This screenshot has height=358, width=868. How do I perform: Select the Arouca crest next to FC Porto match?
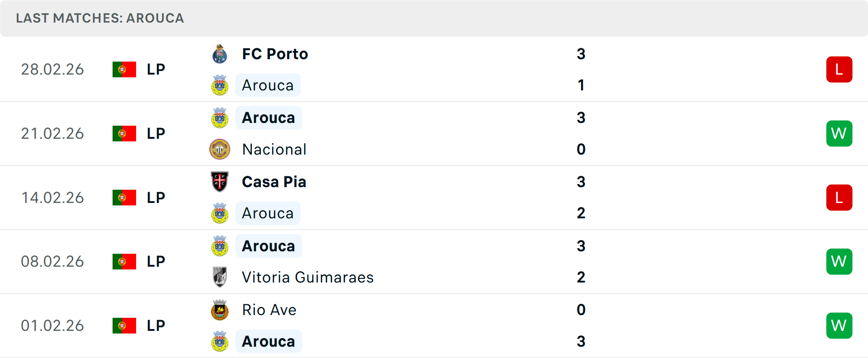[220, 85]
